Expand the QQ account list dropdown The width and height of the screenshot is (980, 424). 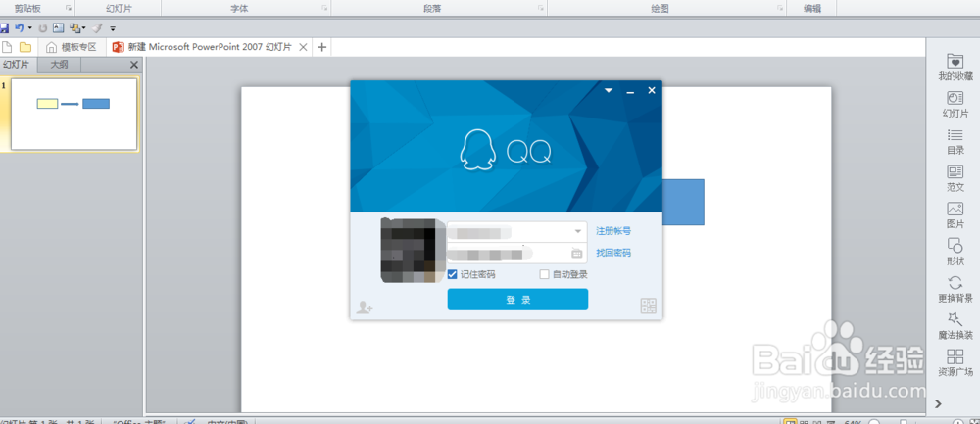tap(577, 232)
